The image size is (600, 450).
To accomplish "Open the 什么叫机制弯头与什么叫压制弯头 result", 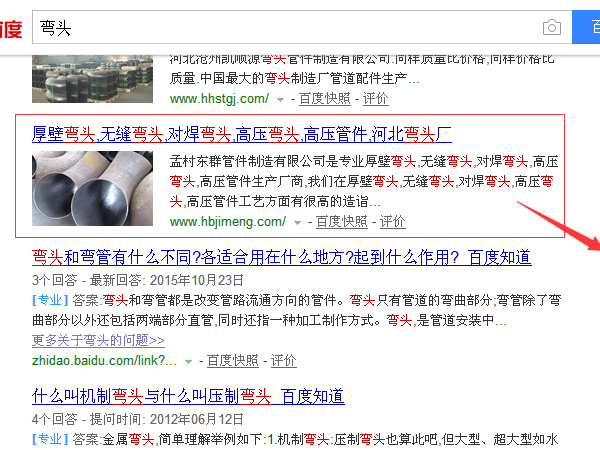I will (188, 396).
